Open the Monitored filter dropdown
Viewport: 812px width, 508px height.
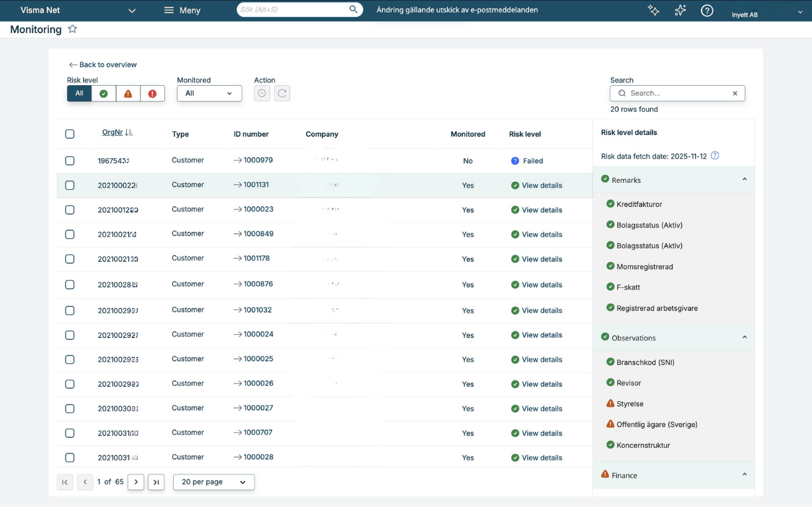click(x=209, y=93)
